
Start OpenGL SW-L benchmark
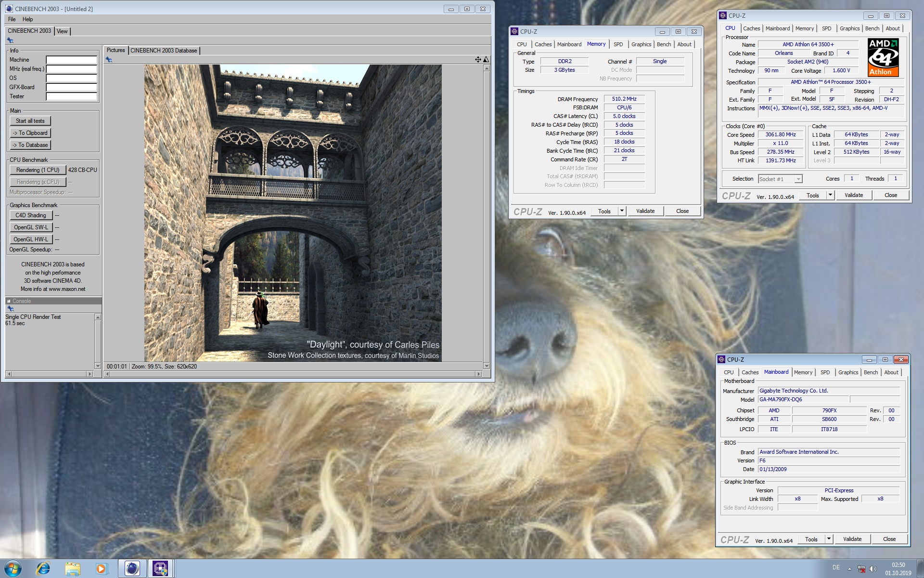(x=31, y=227)
